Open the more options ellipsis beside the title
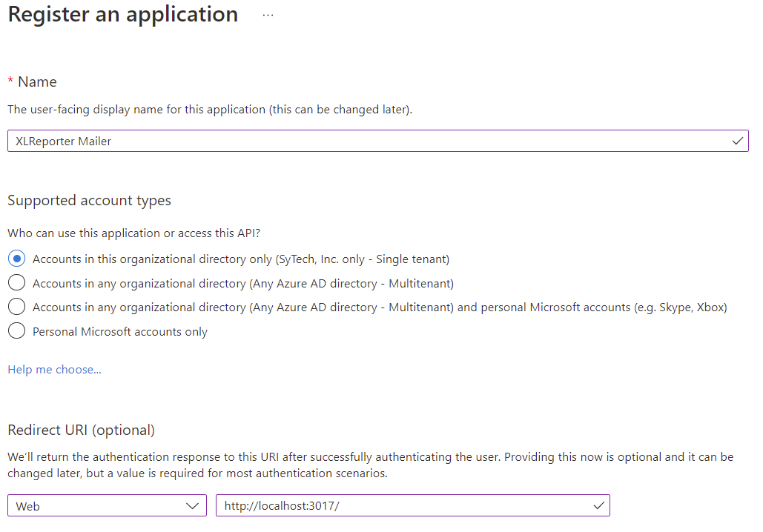763x532 pixels. tap(268, 15)
